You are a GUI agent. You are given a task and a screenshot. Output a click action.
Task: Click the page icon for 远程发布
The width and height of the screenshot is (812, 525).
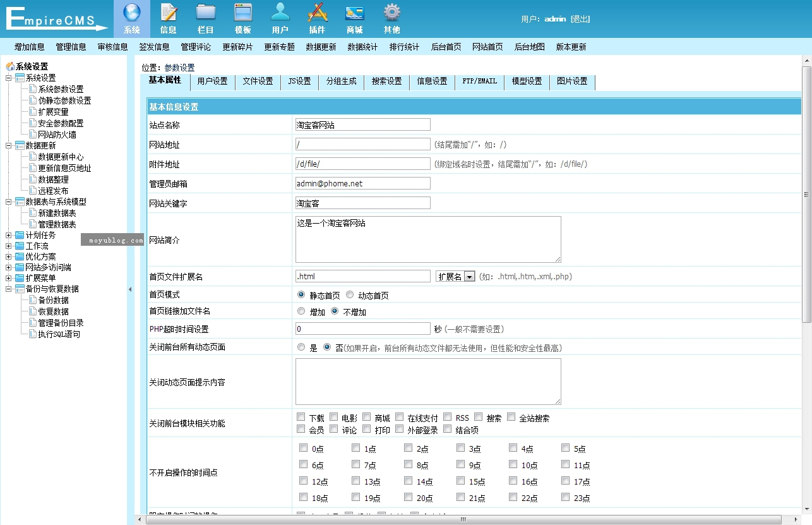point(33,191)
